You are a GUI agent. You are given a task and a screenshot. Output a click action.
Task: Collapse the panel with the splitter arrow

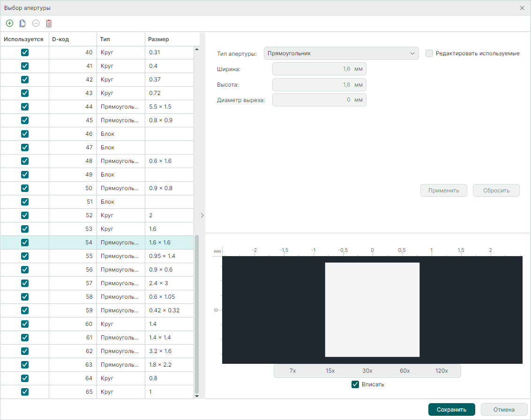point(202,215)
